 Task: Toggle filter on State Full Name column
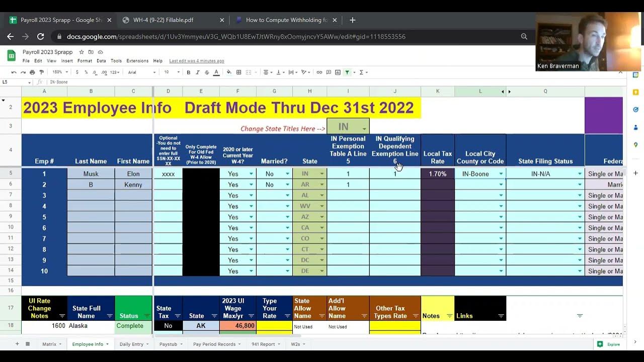pos(110,316)
